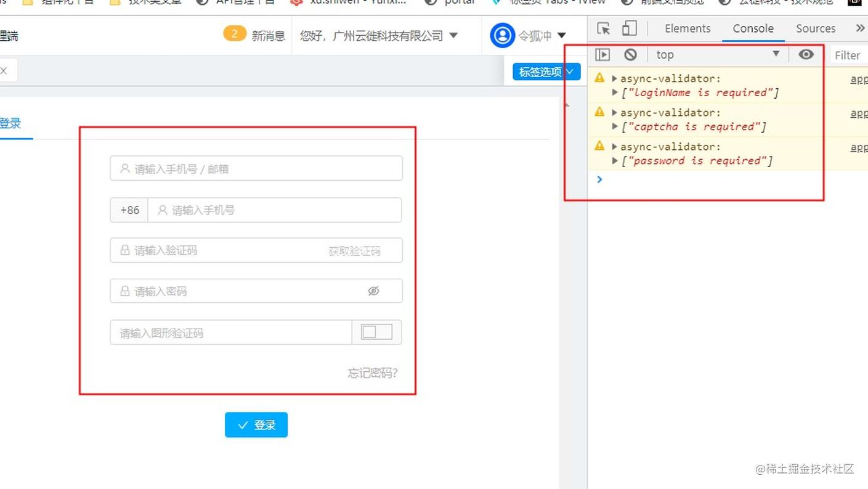
Task: Switch to the Sources tab
Action: click(815, 28)
